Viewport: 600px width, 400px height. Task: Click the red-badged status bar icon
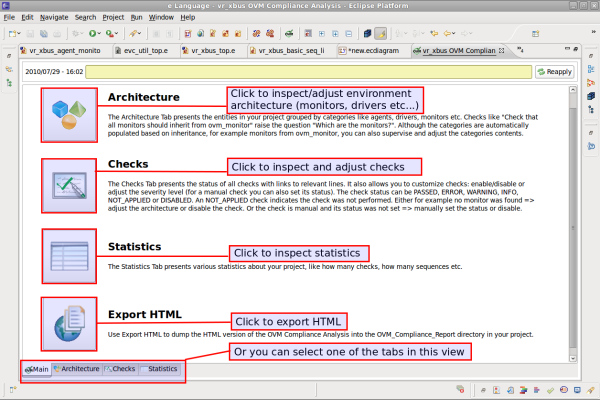(460, 389)
